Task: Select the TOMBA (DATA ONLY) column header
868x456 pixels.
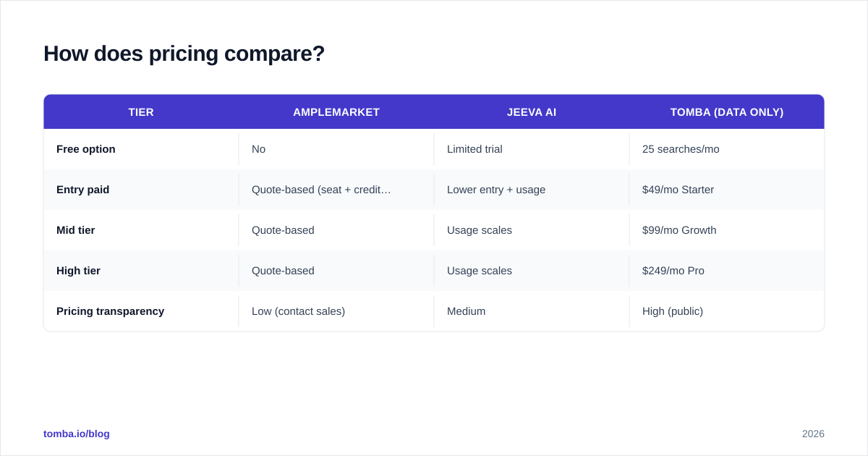Action: (727, 112)
